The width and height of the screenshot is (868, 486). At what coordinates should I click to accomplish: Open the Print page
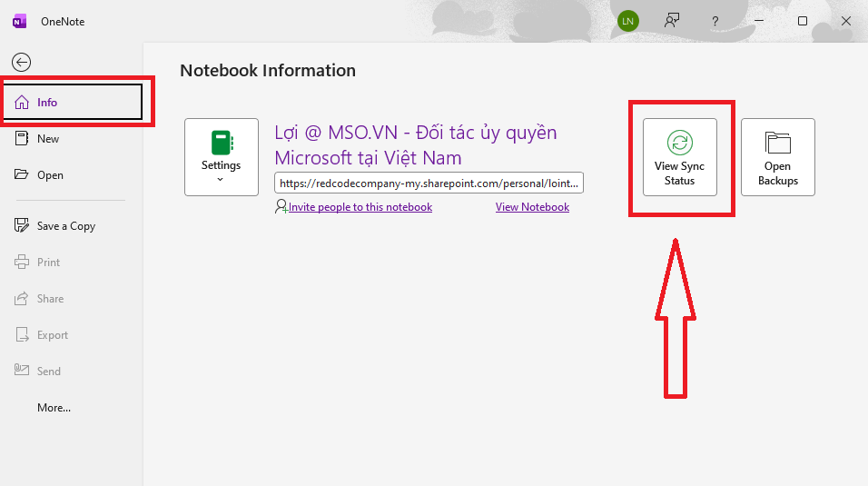[71, 263]
